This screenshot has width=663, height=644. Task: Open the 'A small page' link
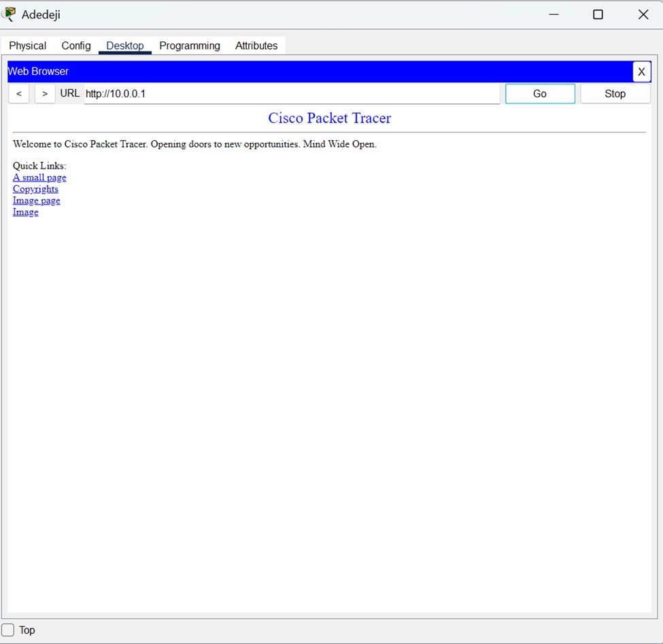tap(39, 177)
